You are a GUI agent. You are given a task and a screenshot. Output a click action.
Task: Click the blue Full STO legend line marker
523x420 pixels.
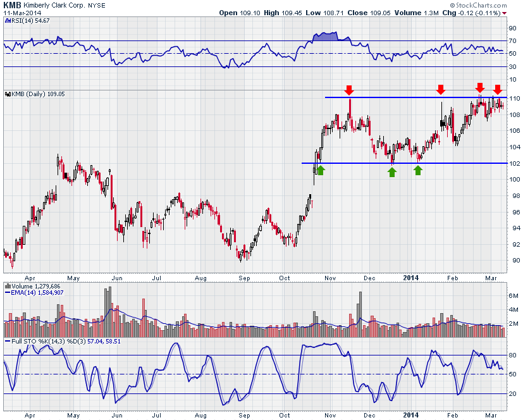(8, 342)
